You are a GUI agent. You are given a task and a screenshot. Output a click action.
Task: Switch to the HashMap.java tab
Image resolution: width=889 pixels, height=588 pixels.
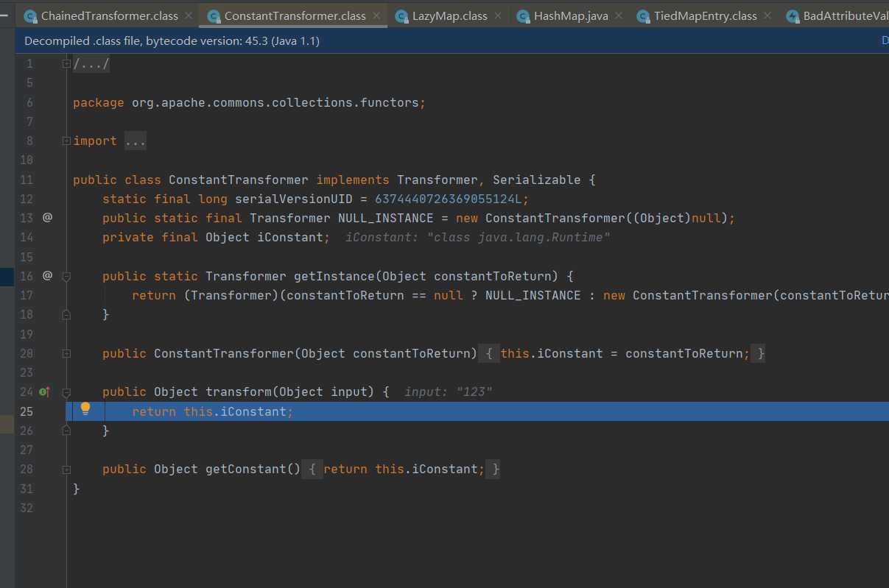(x=570, y=15)
